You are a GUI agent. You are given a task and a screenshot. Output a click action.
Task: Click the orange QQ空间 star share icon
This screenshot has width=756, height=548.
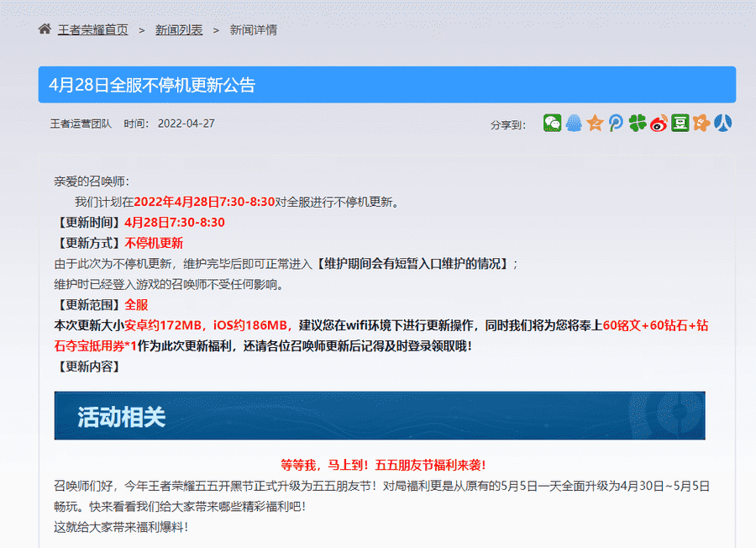(x=594, y=124)
